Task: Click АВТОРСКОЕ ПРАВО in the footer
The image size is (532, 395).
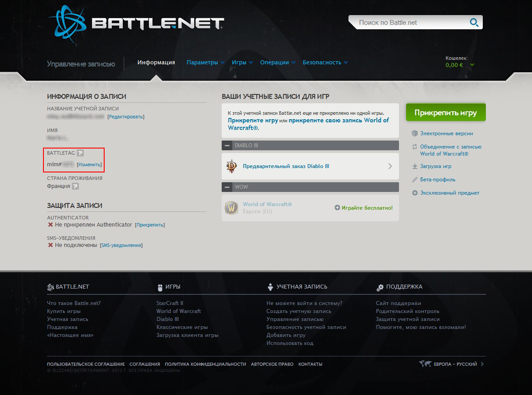Action: tap(272, 364)
